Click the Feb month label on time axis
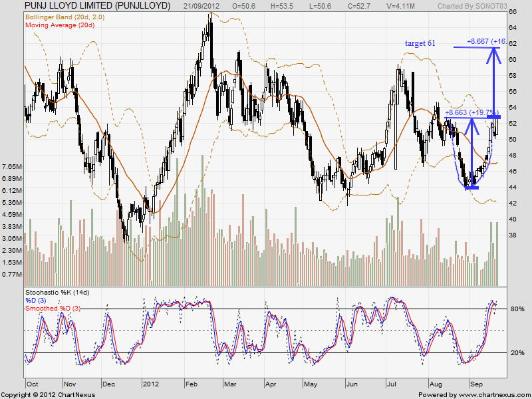532x399 pixels. 192,384
